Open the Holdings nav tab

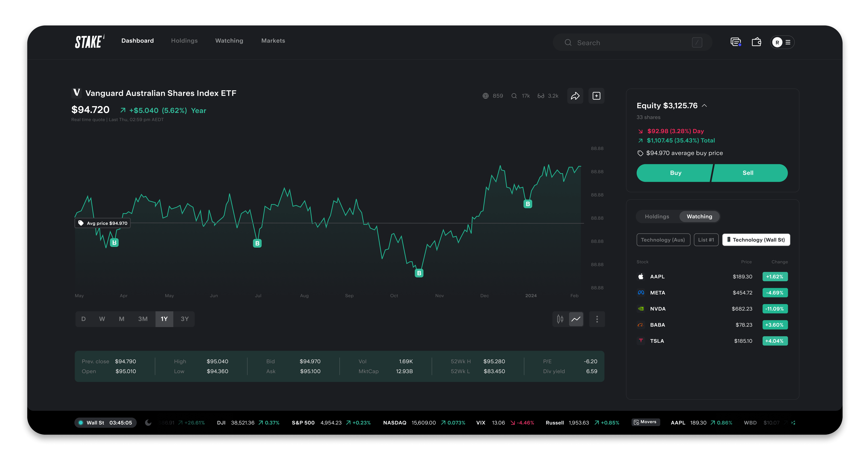[184, 41]
